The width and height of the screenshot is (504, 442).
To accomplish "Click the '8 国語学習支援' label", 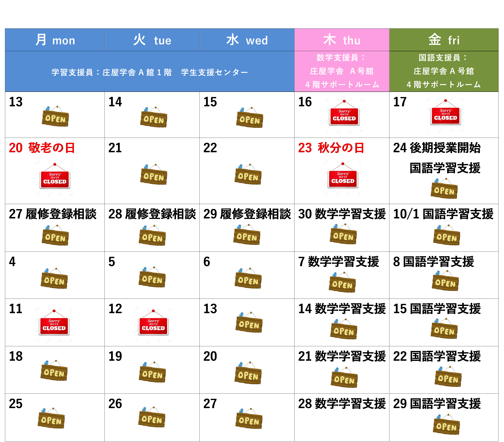I will 433,262.
